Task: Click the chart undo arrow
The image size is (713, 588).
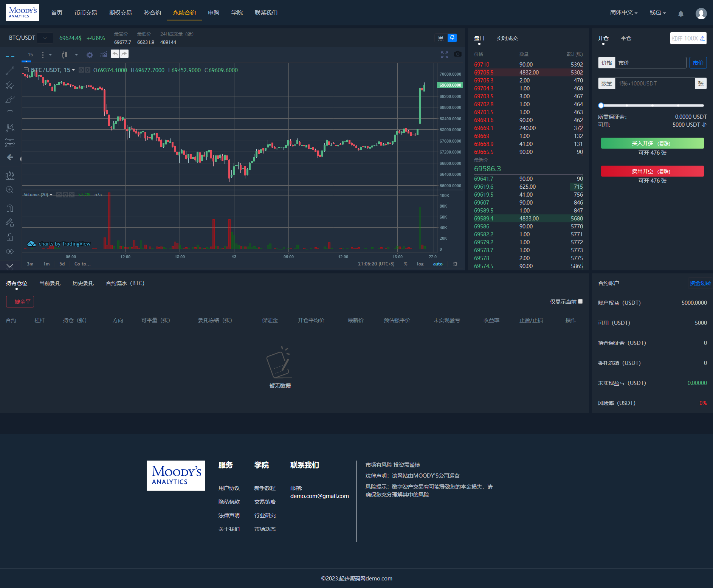Action: 115,54
